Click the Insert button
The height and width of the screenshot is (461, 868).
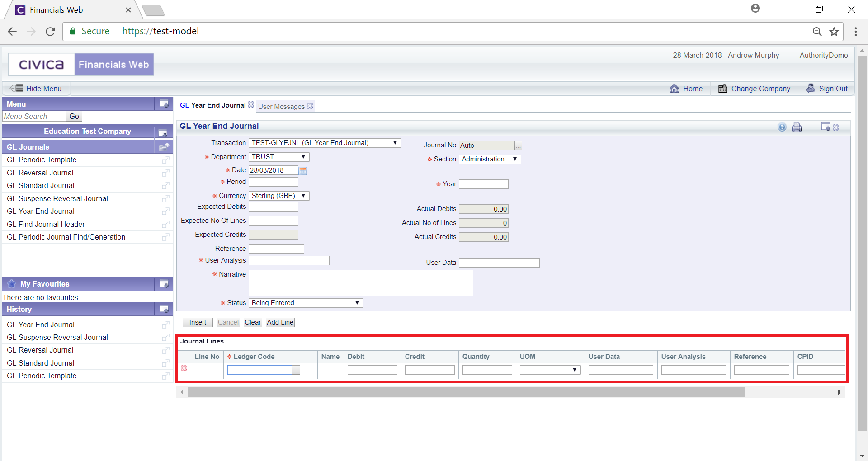pyautogui.click(x=198, y=322)
